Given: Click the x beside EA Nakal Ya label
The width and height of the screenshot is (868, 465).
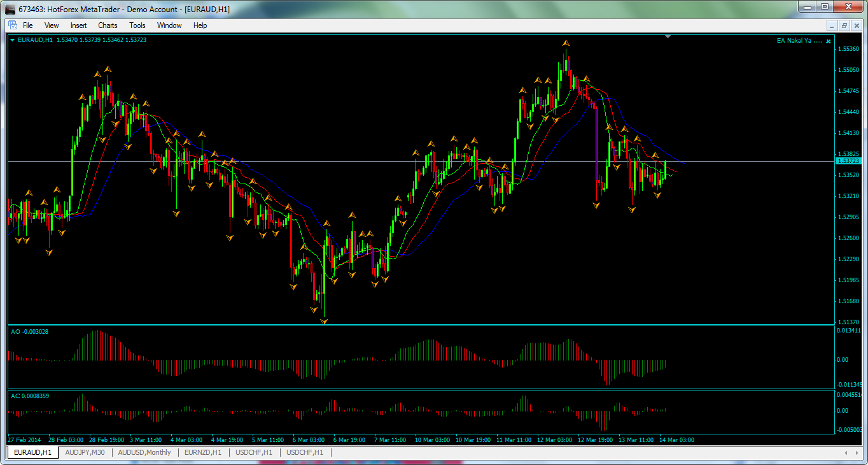Looking at the screenshot, I should point(829,41).
